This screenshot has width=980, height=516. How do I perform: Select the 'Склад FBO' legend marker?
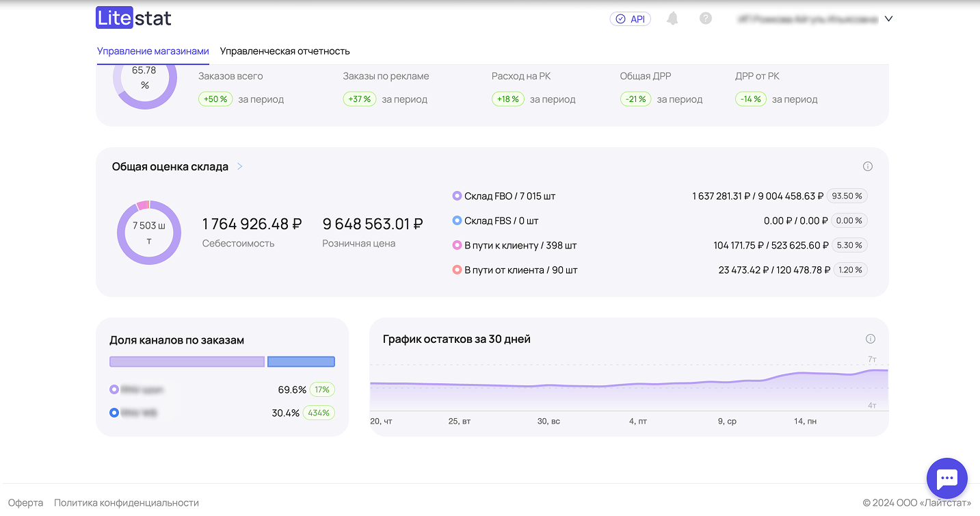(457, 196)
